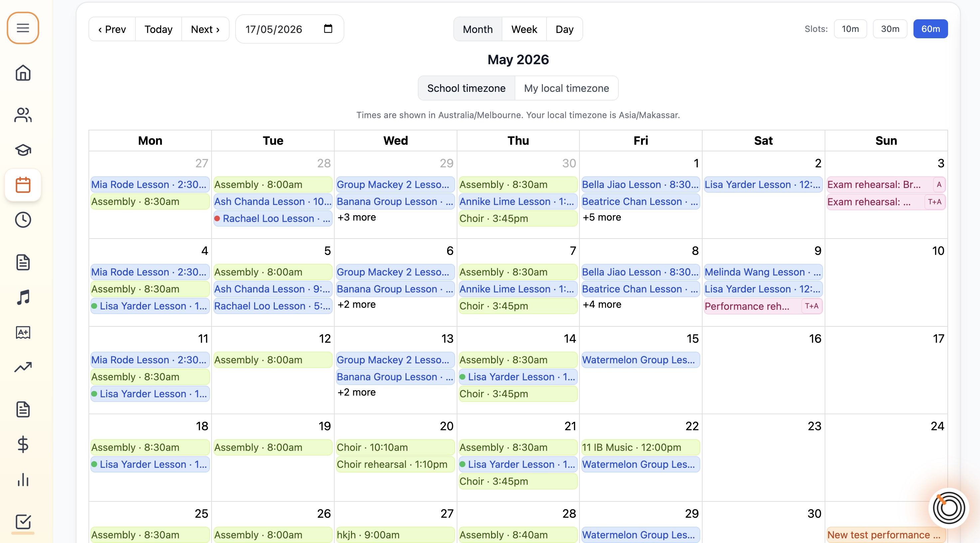Open Group Mackey 2 Lesson on Wed 13
Image resolution: width=980 pixels, height=543 pixels.
395,360
